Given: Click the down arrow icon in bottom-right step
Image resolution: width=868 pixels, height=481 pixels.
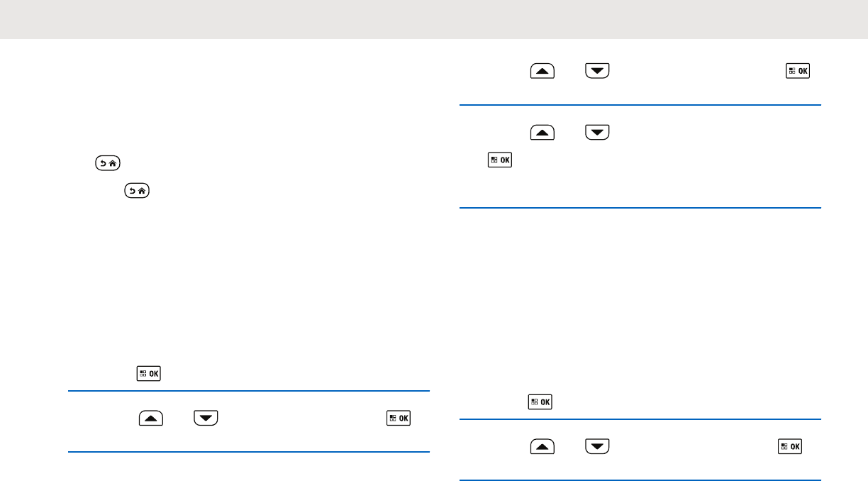Looking at the screenshot, I should [597, 447].
